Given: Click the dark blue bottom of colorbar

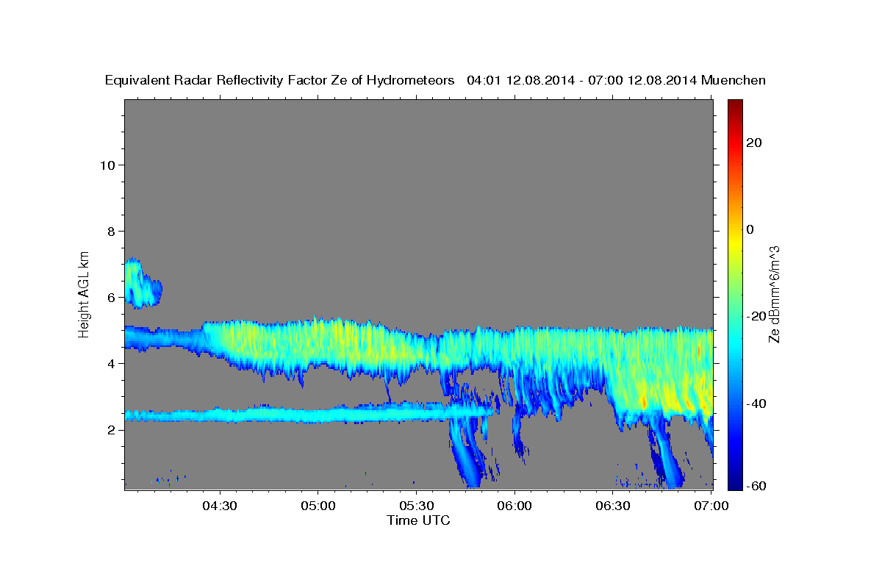Looking at the screenshot, I should tap(734, 481).
